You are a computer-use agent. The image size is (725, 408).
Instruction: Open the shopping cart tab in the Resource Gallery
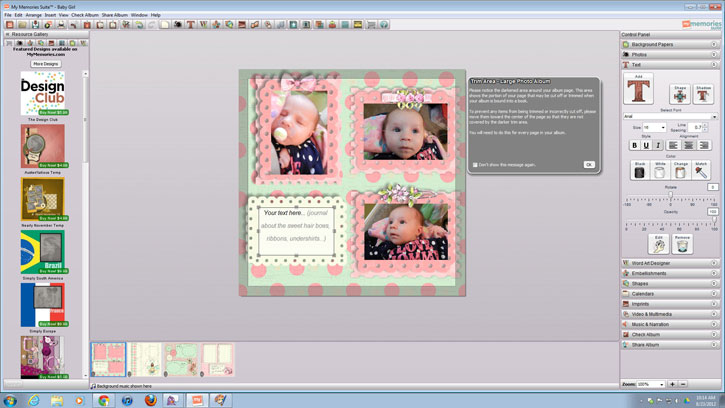9,43
